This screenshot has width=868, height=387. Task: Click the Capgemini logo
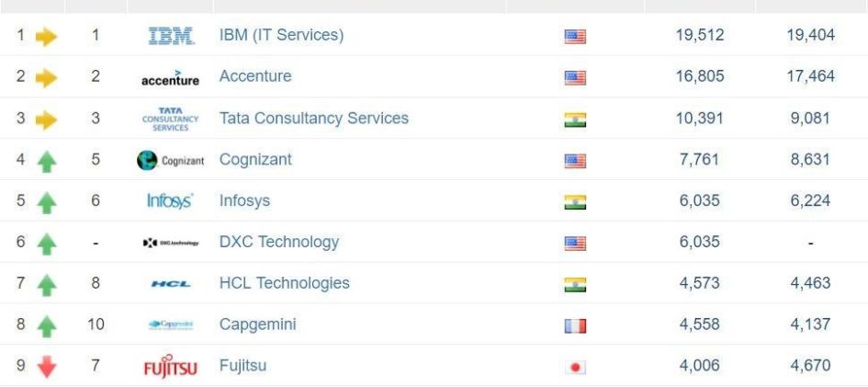coord(170,324)
